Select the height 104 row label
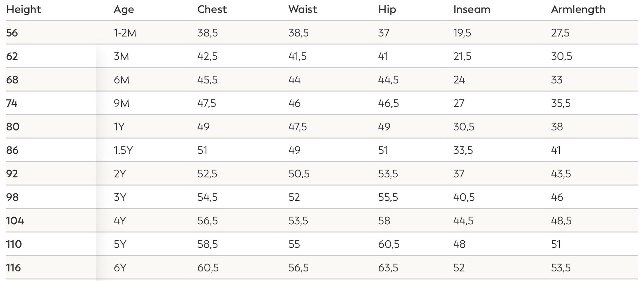 (x=15, y=221)
